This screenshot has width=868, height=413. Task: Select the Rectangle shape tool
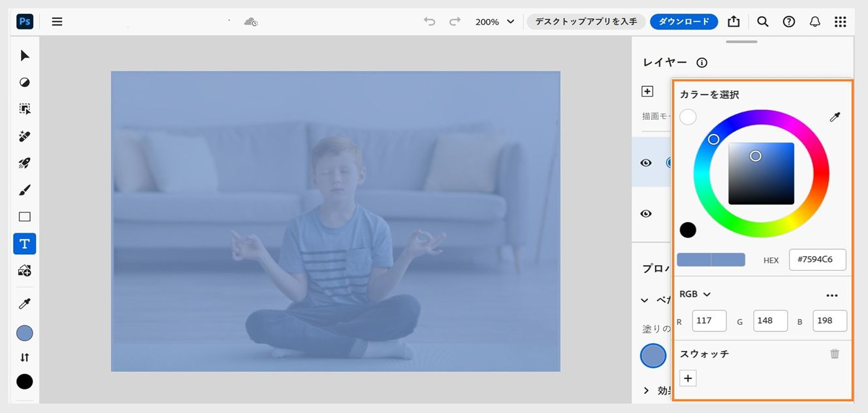pos(25,217)
